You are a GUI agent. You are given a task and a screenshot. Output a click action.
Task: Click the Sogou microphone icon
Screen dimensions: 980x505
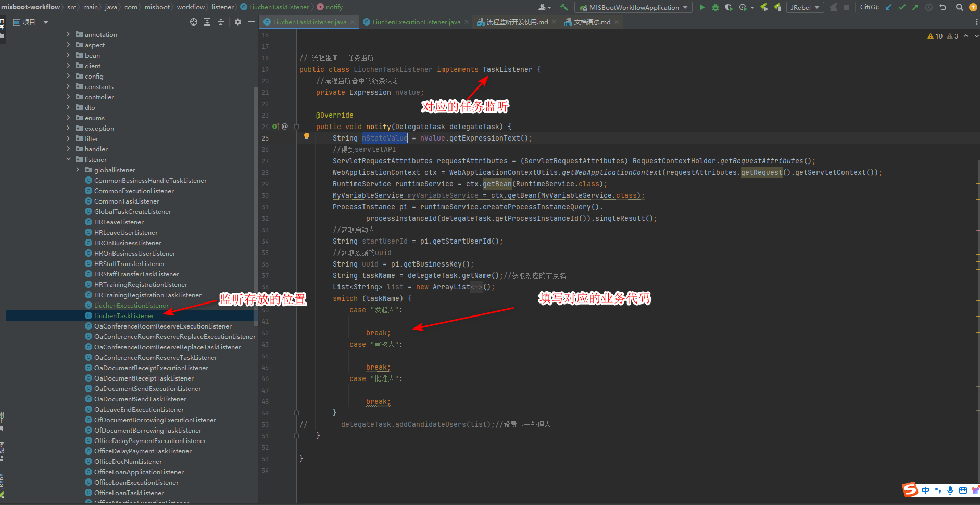click(950, 490)
